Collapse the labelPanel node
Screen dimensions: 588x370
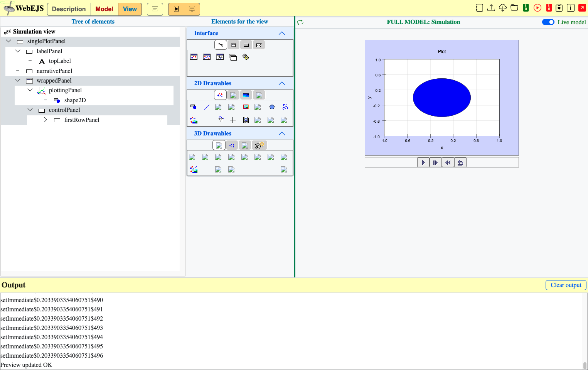[18, 51]
